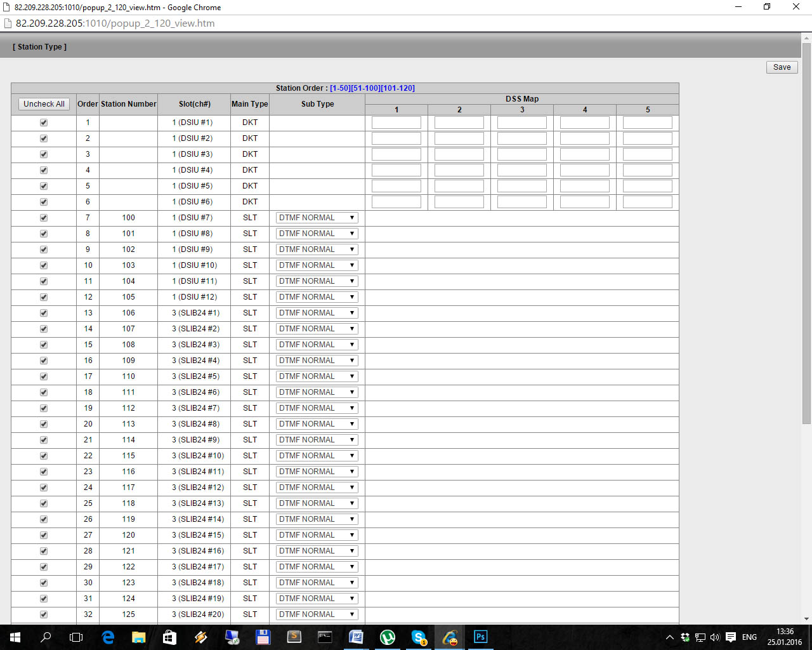Viewport: 812px width, 650px height.
Task: Open Sub Type dropdown for station 125
Action: pyautogui.click(x=317, y=614)
